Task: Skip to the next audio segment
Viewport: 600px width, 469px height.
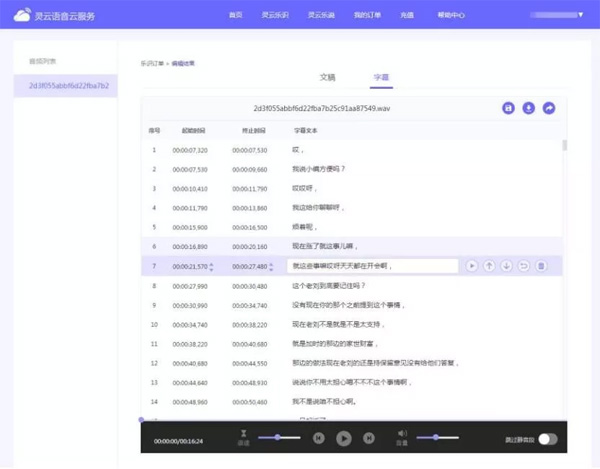Action: pyautogui.click(x=368, y=438)
